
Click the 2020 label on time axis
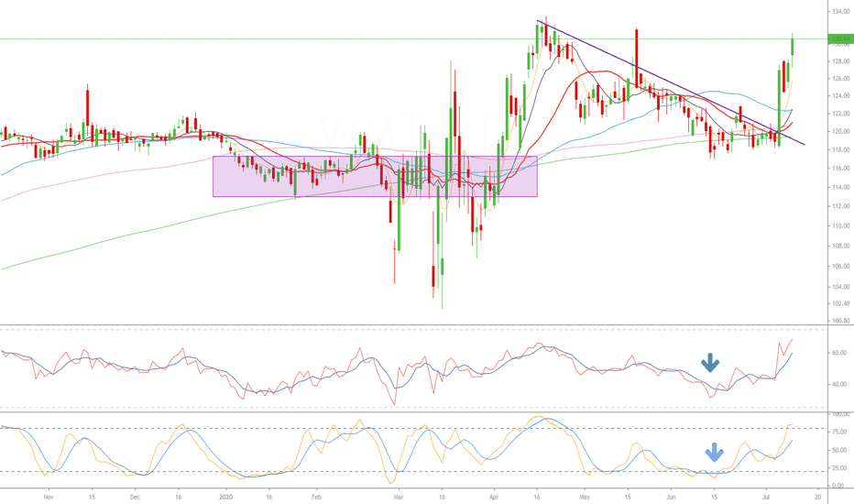[225, 497]
